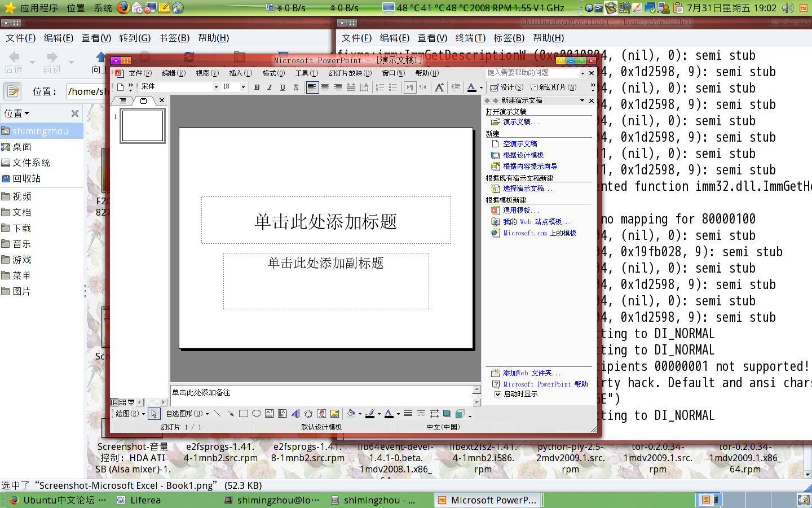Select the Rectangle shape tool
Viewport: 812px width, 508px height.
[244, 413]
